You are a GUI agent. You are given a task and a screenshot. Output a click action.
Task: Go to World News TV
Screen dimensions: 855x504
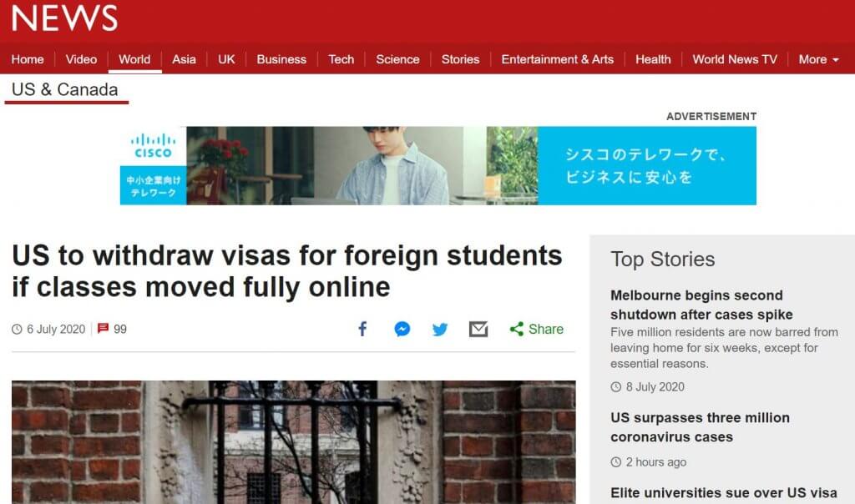(735, 59)
